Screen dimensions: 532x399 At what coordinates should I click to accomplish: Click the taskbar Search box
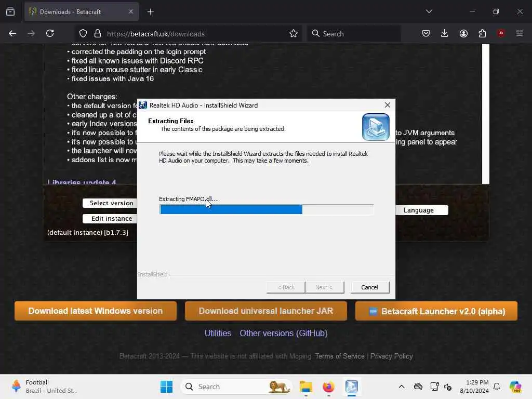coord(236,387)
